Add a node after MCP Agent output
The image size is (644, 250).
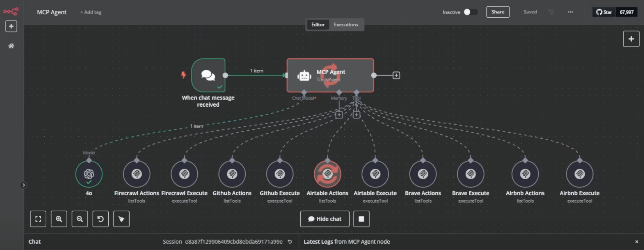click(396, 75)
